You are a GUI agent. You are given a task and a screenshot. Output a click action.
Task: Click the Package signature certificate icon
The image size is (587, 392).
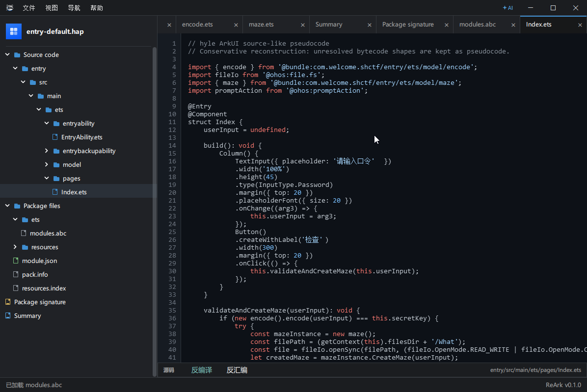tap(8, 301)
